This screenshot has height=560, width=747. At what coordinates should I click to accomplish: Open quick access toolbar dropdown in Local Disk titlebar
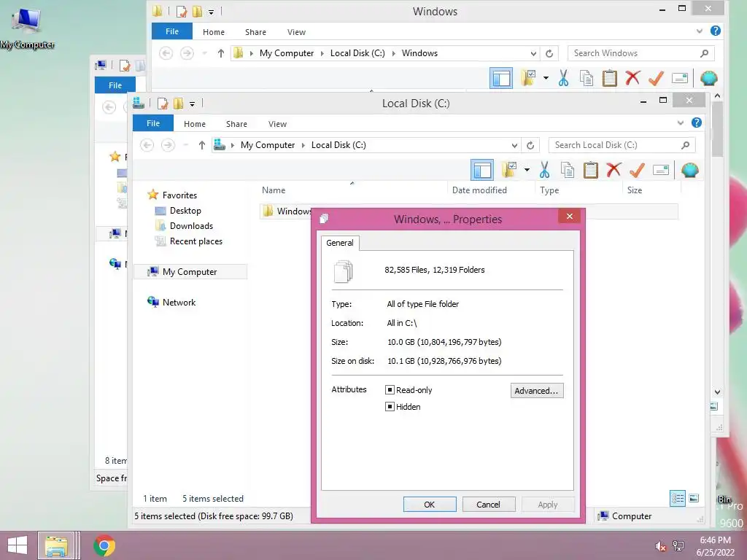click(x=192, y=104)
